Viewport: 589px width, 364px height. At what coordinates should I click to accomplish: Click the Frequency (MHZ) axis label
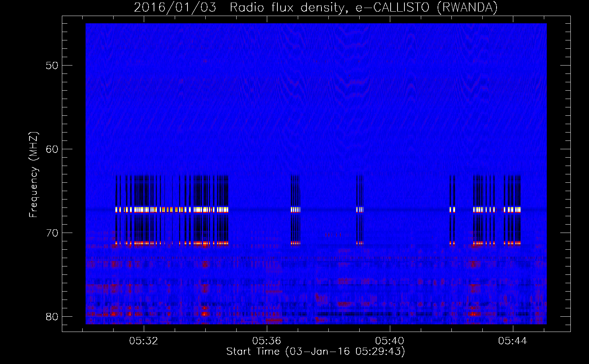(x=33, y=174)
